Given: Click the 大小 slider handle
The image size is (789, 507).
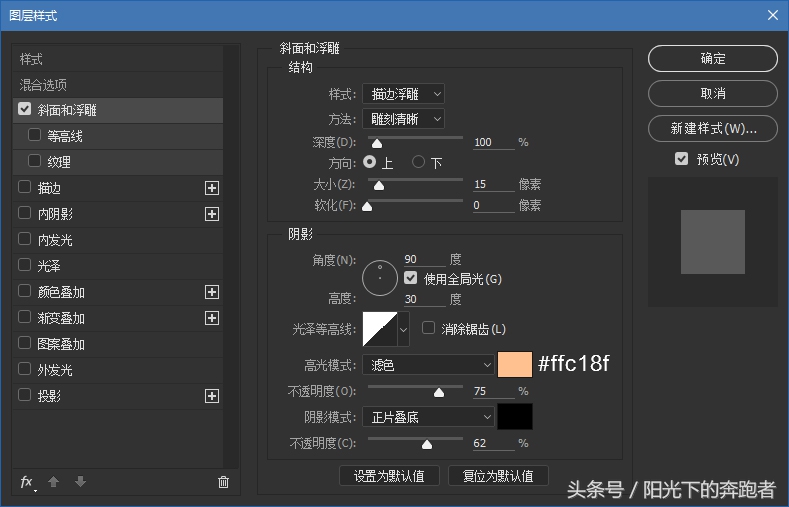Looking at the screenshot, I should (x=379, y=186).
